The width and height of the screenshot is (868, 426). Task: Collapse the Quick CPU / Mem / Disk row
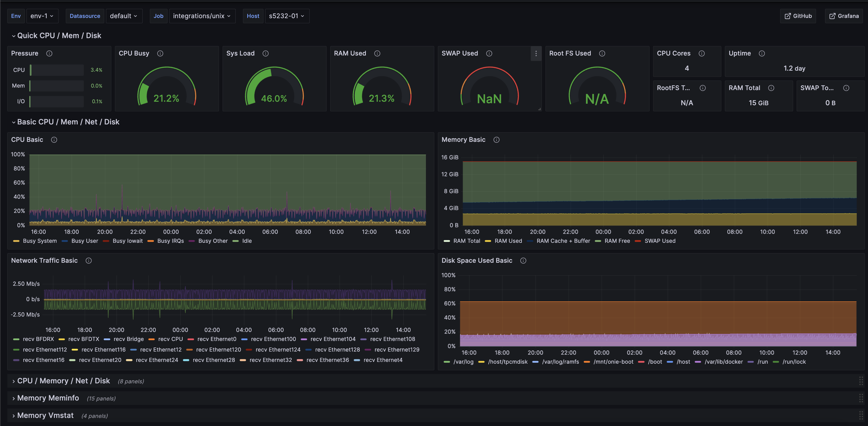pyautogui.click(x=59, y=36)
